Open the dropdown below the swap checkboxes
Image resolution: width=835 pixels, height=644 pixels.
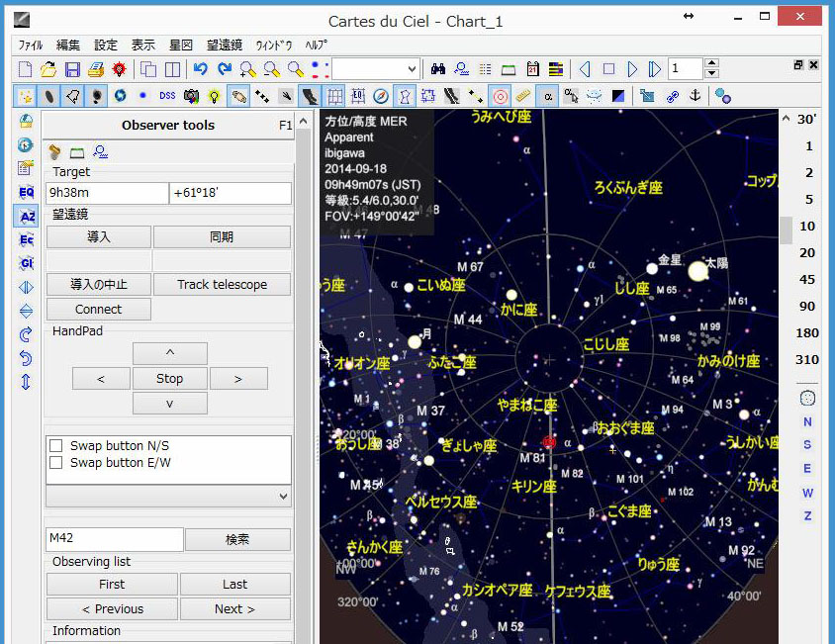168,497
